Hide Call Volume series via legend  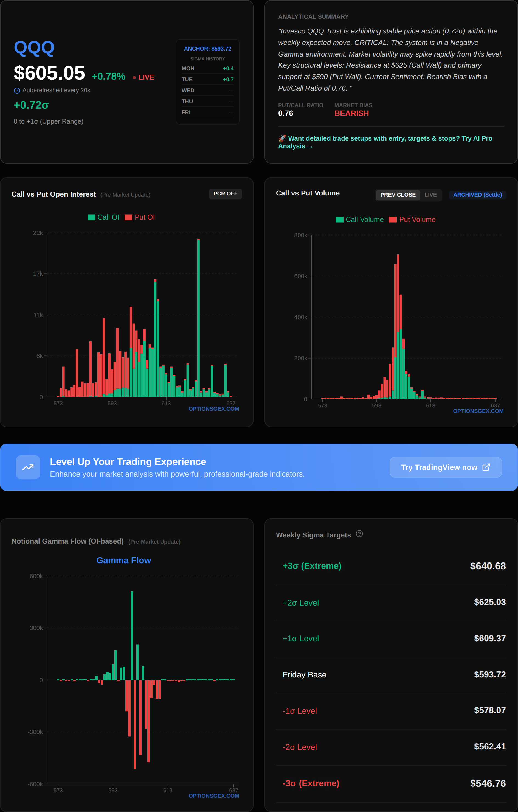pos(339,220)
